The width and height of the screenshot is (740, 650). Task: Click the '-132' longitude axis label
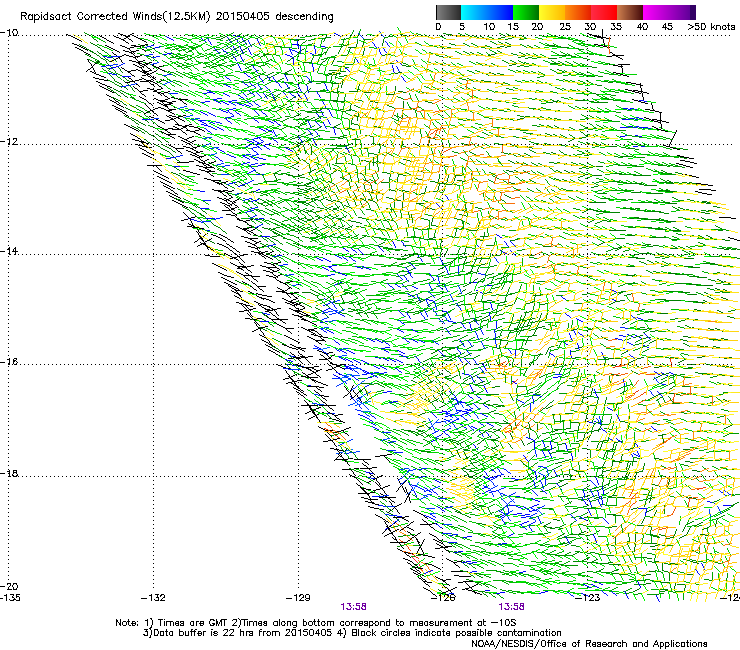(x=153, y=598)
